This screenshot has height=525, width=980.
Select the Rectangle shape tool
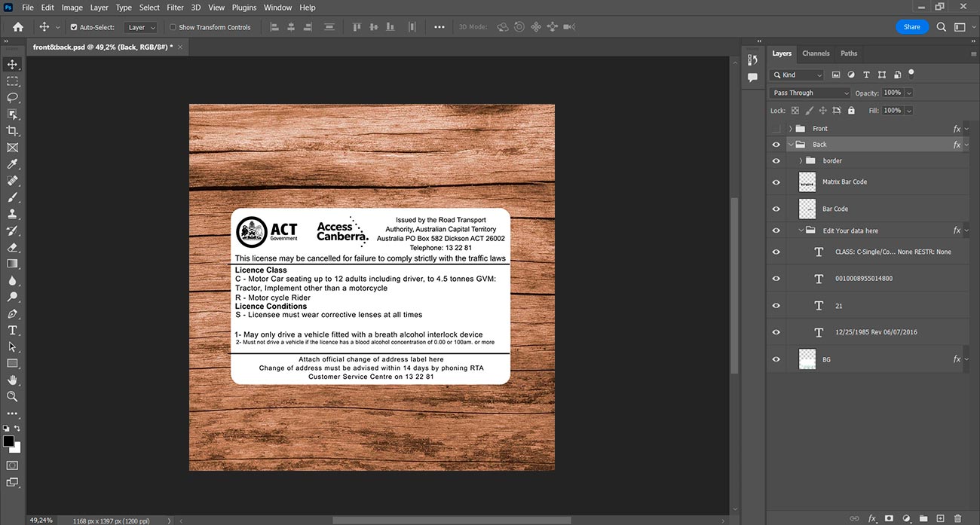tap(12, 363)
